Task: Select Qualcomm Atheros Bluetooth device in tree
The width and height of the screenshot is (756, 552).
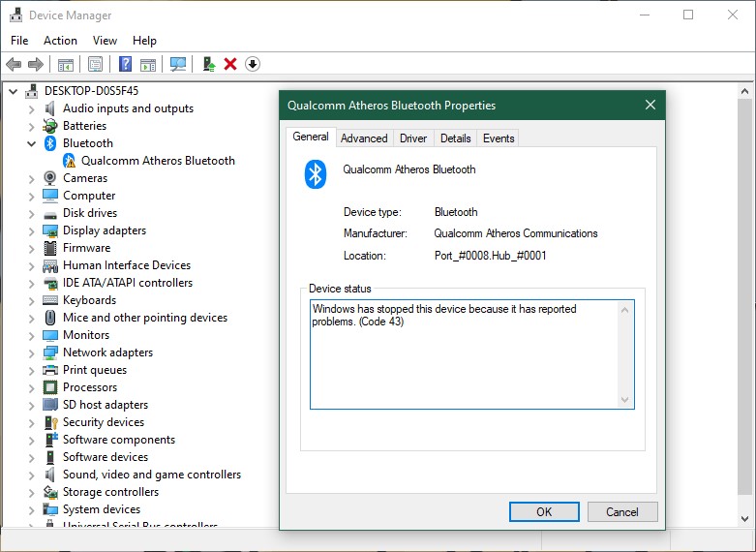Action: coord(158,161)
